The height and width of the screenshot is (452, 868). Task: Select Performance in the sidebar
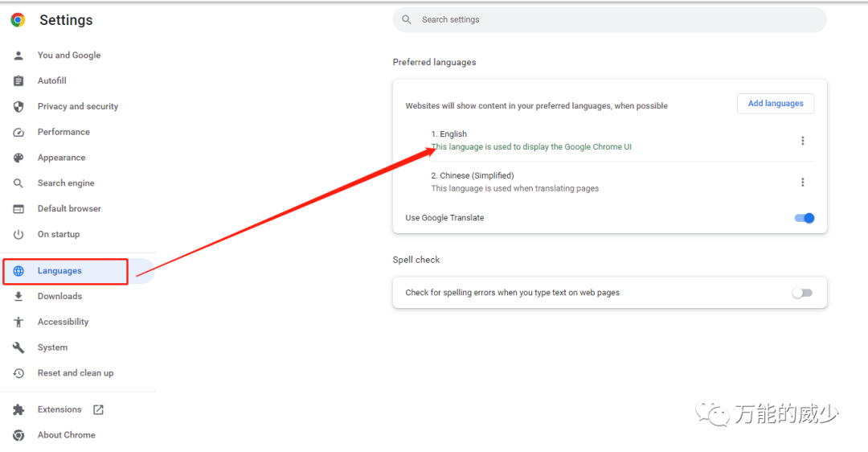[x=63, y=132]
